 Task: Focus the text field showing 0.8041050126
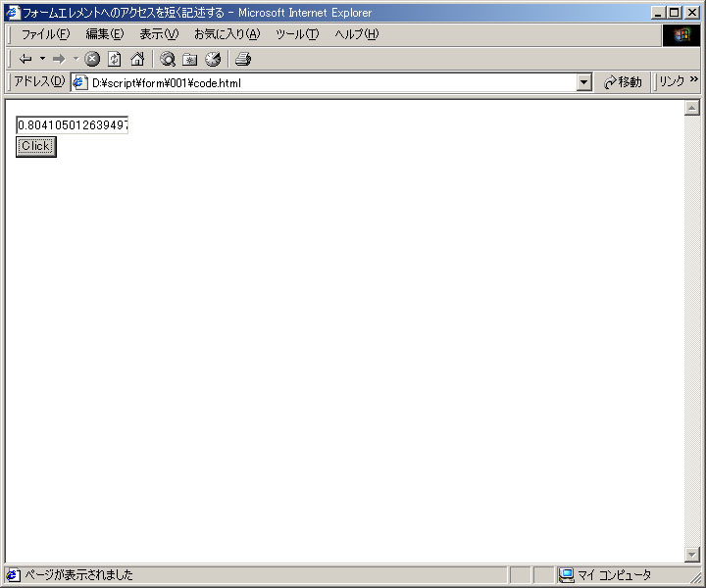pos(72,125)
